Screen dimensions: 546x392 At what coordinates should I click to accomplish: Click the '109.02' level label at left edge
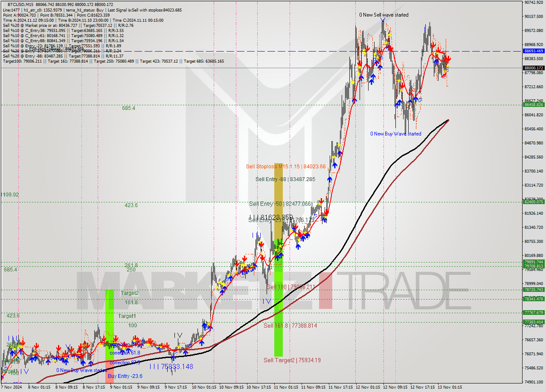[x=10, y=195]
